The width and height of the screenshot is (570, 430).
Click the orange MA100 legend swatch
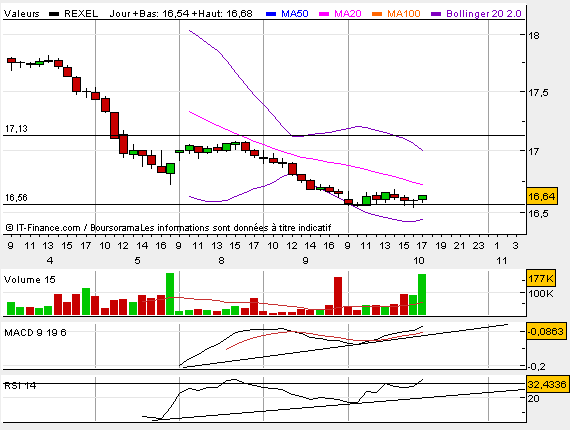click(x=377, y=14)
